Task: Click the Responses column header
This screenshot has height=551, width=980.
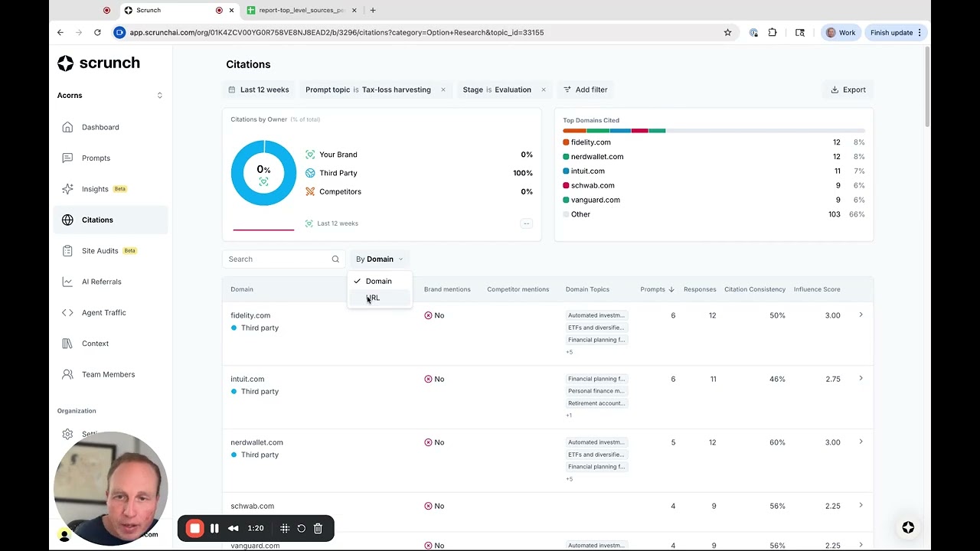Action: click(x=700, y=289)
